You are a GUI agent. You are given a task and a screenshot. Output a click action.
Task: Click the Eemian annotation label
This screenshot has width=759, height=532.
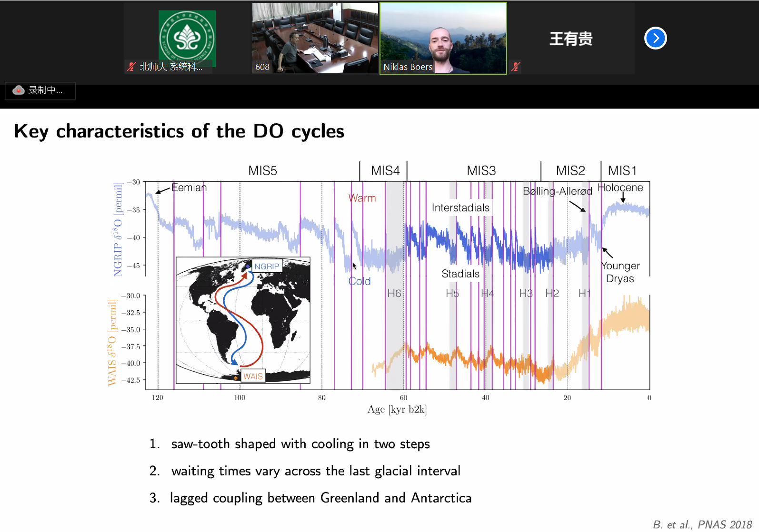pos(189,188)
